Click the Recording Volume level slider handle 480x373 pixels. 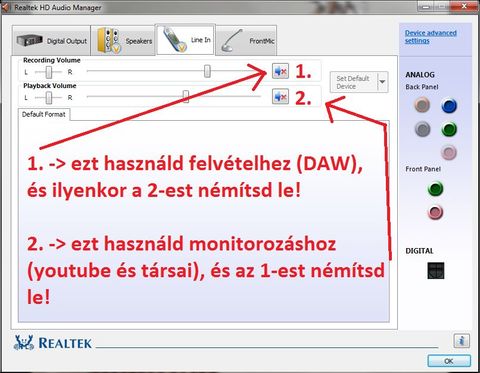click(207, 71)
